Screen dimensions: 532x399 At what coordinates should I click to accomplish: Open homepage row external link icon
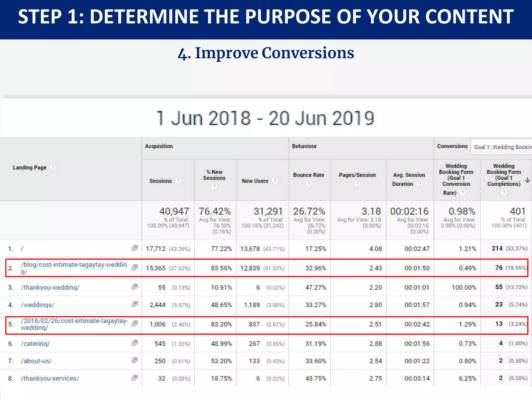pos(135,248)
